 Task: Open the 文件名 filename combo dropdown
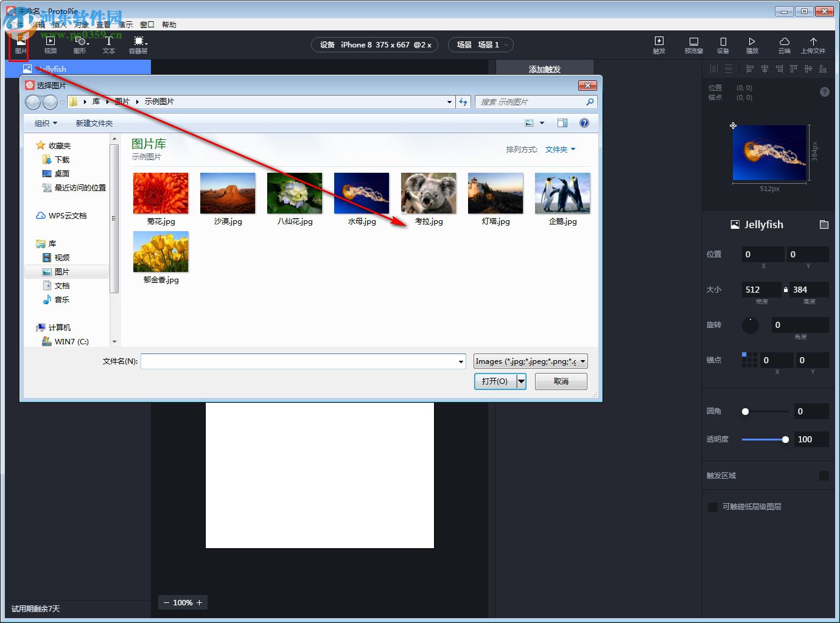[x=461, y=361]
